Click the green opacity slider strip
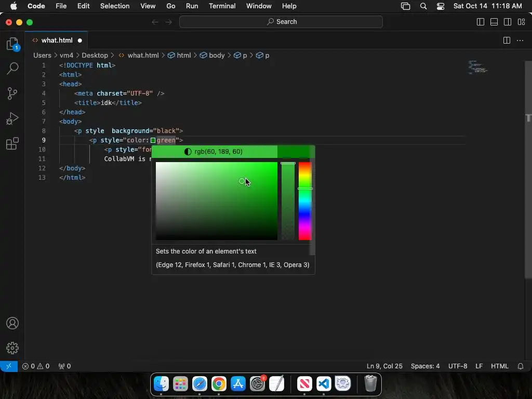532x399 pixels. [288, 201]
